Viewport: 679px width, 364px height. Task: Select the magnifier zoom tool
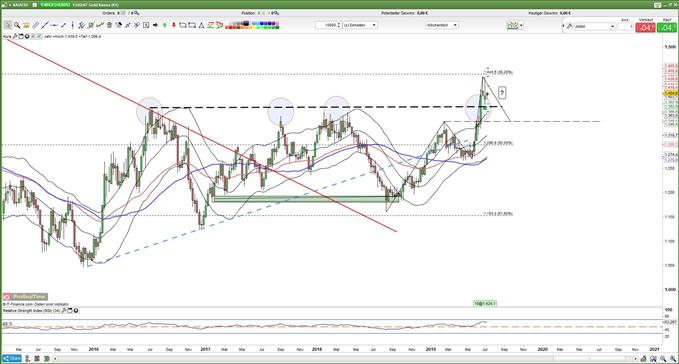click(x=16, y=26)
